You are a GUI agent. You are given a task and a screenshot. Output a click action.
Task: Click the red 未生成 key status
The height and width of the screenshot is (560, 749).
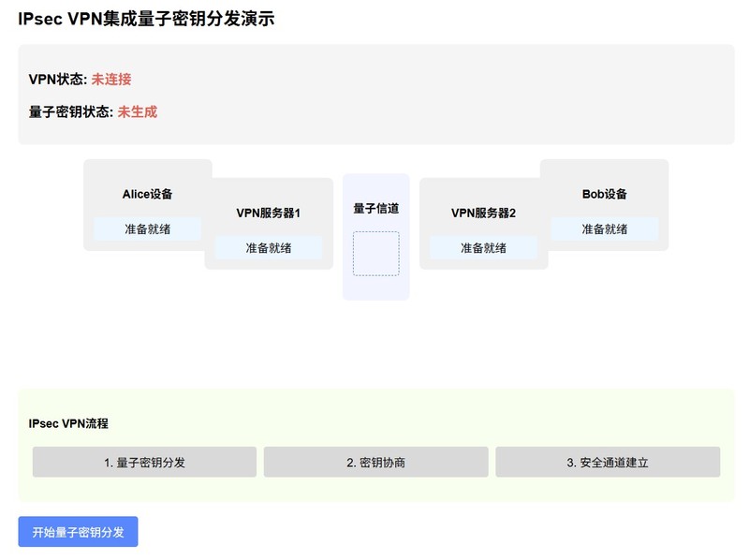coord(137,111)
